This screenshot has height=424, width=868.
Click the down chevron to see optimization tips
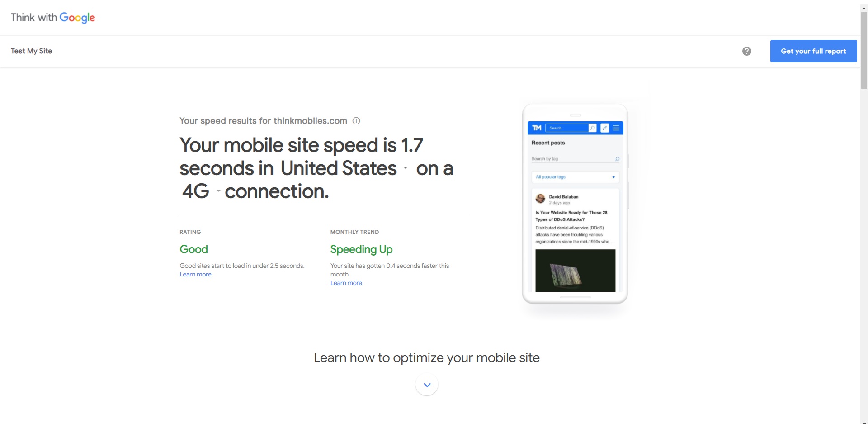(427, 385)
